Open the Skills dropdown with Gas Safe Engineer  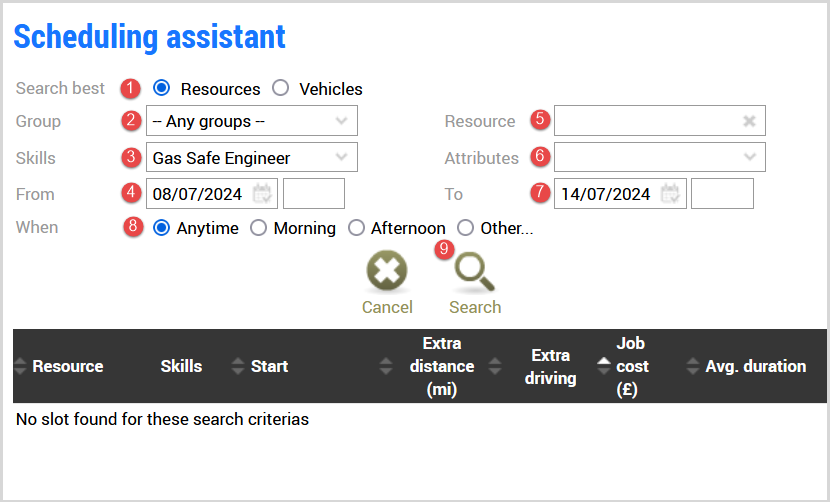coord(251,158)
